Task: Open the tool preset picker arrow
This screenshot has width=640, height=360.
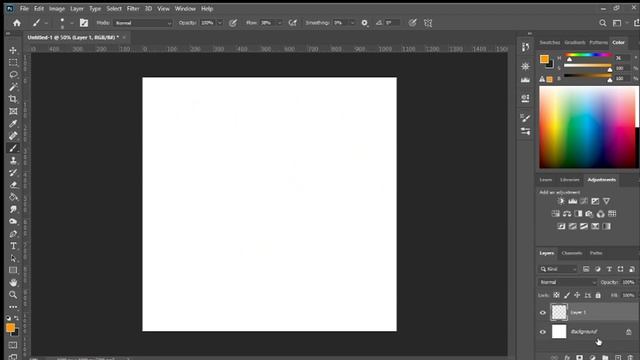Action: [46, 23]
